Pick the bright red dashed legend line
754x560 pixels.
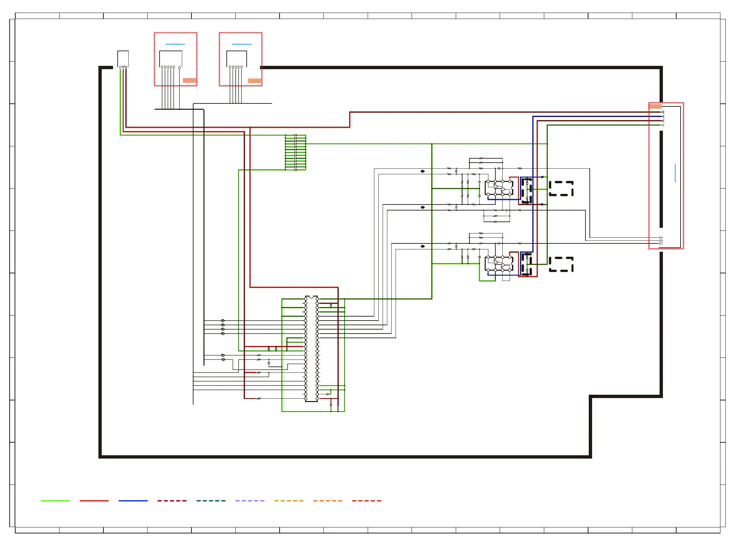(x=367, y=501)
